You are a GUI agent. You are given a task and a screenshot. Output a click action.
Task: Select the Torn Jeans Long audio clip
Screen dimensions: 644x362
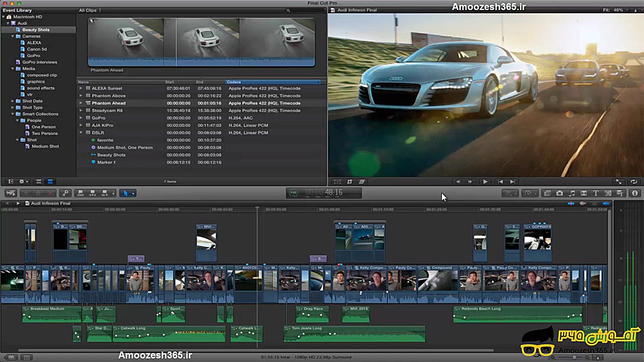[355, 334]
